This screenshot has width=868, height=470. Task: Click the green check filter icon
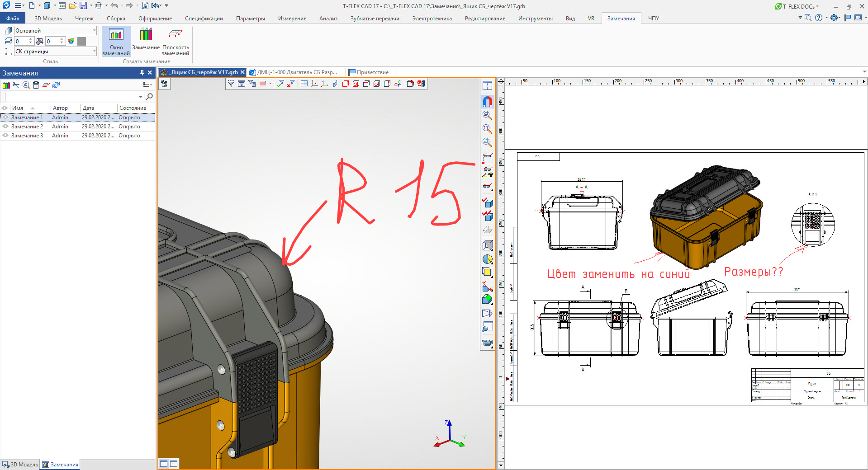[x=280, y=84]
